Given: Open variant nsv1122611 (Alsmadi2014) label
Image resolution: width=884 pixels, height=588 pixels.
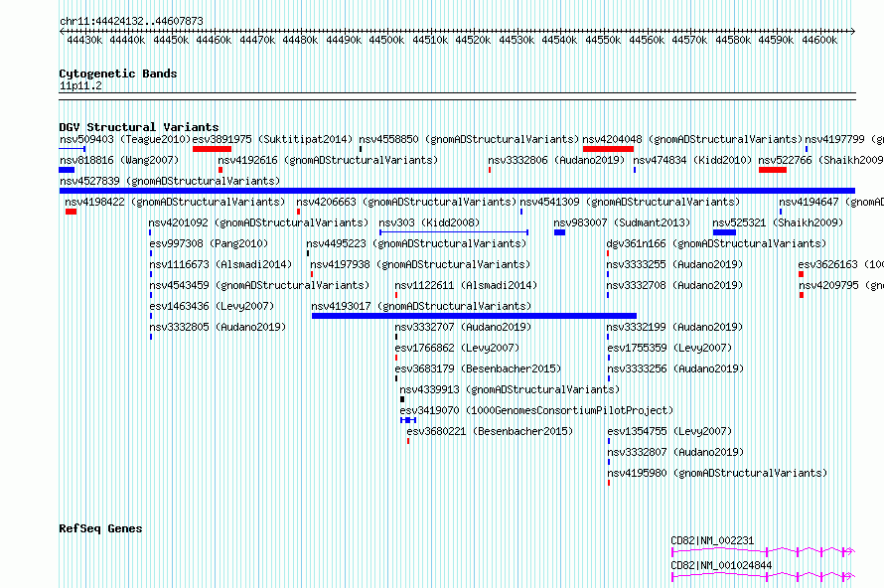Looking at the screenshot, I should [x=466, y=285].
